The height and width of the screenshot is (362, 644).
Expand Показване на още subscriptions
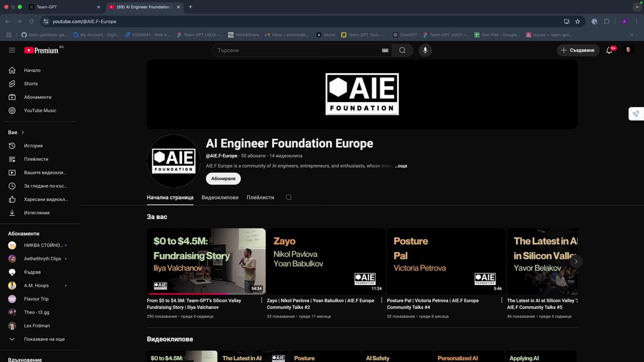40,339
